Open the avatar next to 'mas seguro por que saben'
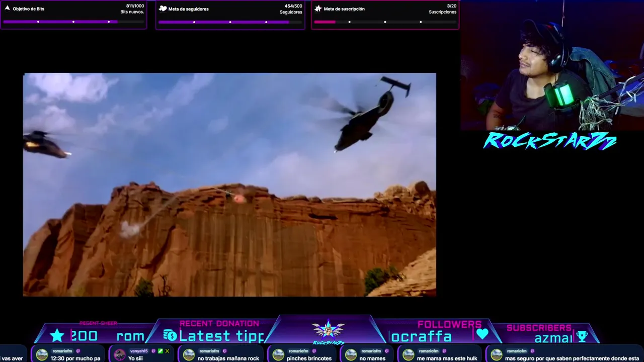Image resolution: width=644 pixels, height=362 pixels. tap(497, 355)
